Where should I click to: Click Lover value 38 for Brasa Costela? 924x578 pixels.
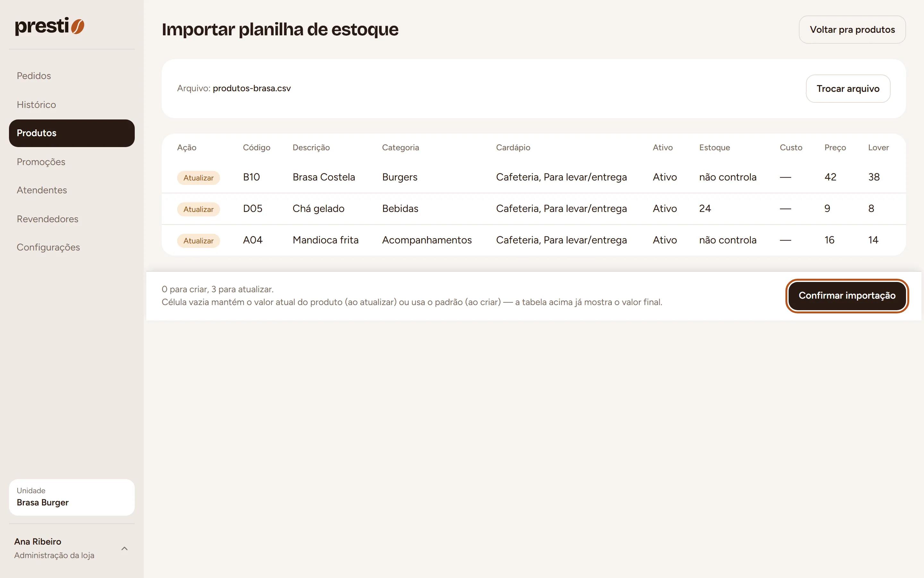coord(874,177)
